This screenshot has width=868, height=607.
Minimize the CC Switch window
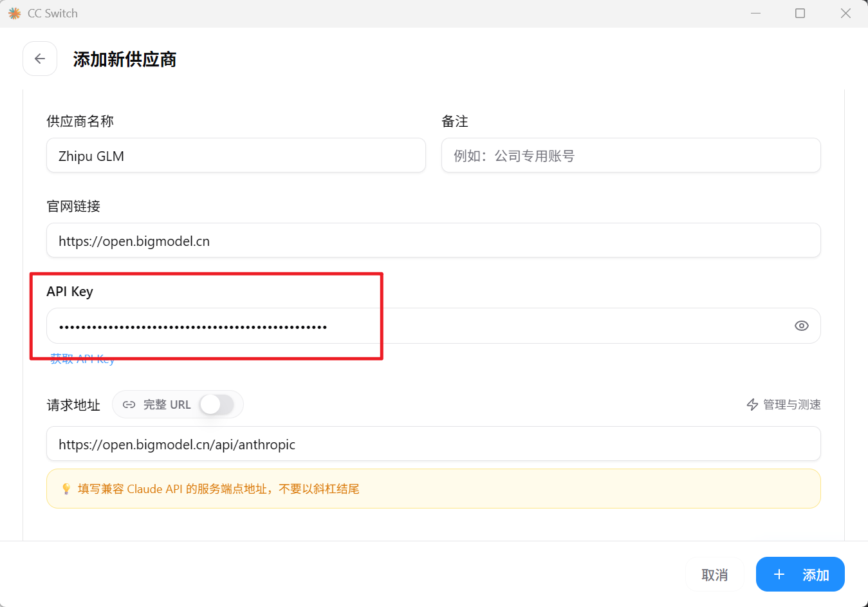pyautogui.click(x=755, y=13)
